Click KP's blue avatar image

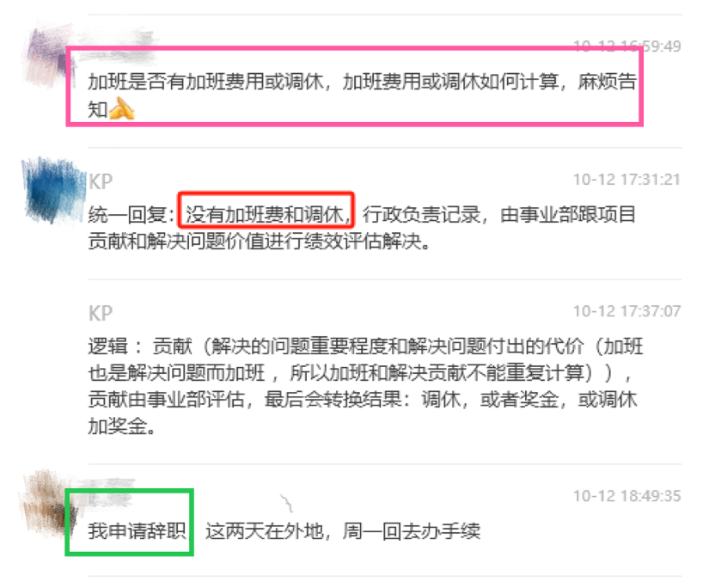53,190
